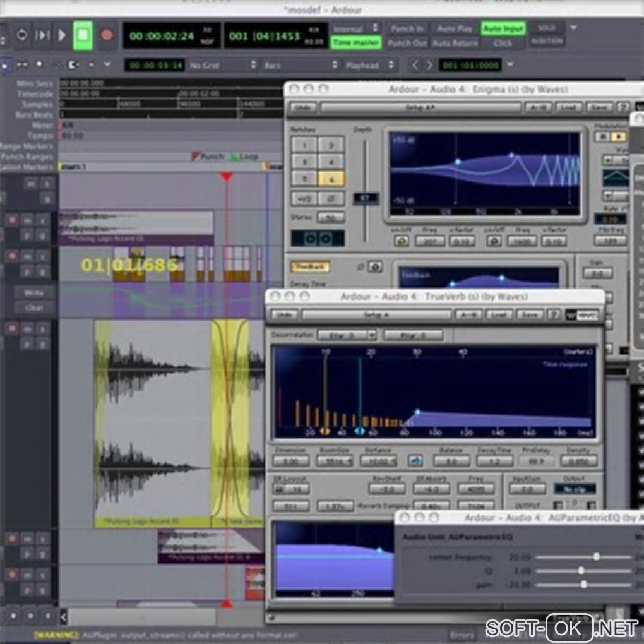Click the help question mark in Enigma
This screenshot has width=644, height=644.
click(x=623, y=107)
